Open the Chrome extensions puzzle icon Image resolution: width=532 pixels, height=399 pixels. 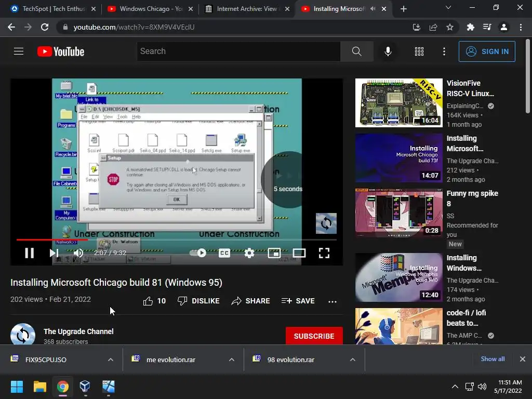click(470, 27)
